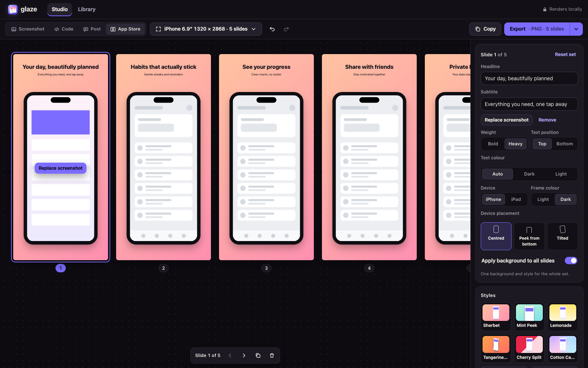Select the Post mode
The height and width of the screenshot is (368, 588).
(92, 29)
